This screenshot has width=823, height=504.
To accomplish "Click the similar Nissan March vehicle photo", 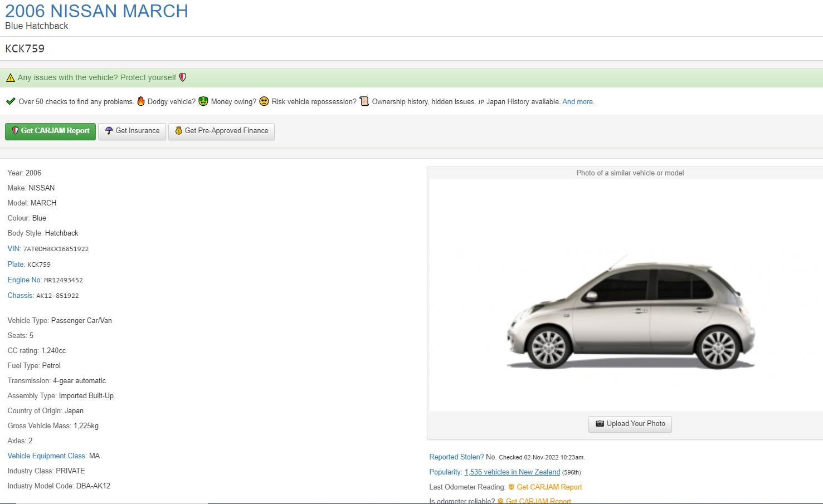I will (x=630, y=312).
